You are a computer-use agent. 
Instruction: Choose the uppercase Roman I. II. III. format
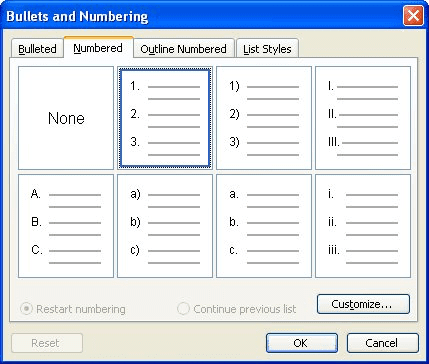point(363,118)
